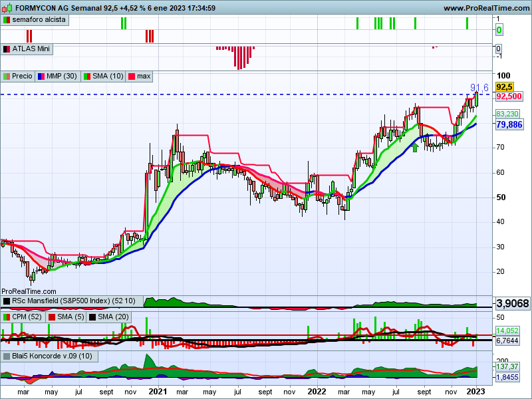Click the yellow 92,5 current price tag

click(x=505, y=87)
